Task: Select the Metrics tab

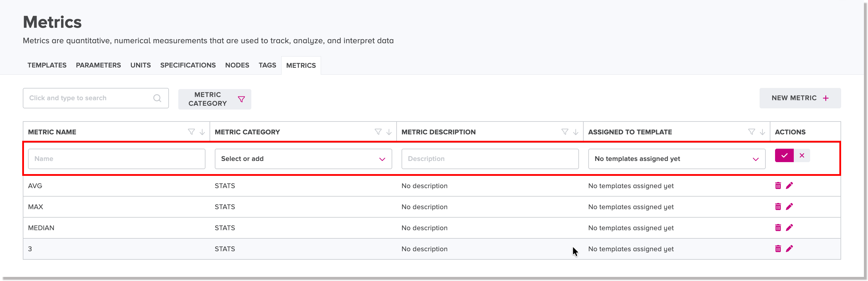Action: point(301,65)
